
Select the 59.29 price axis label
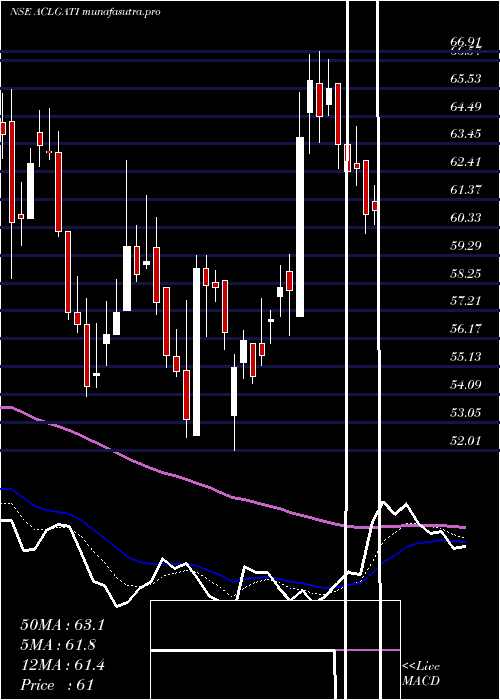point(466,245)
